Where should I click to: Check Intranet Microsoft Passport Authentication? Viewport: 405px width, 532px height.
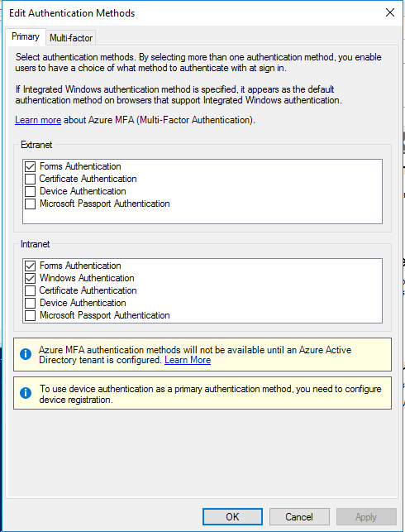pos(30,315)
